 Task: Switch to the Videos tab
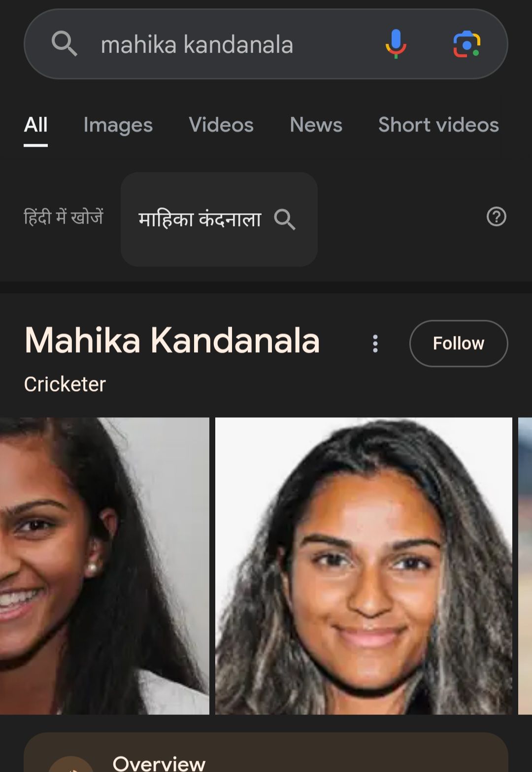click(221, 125)
